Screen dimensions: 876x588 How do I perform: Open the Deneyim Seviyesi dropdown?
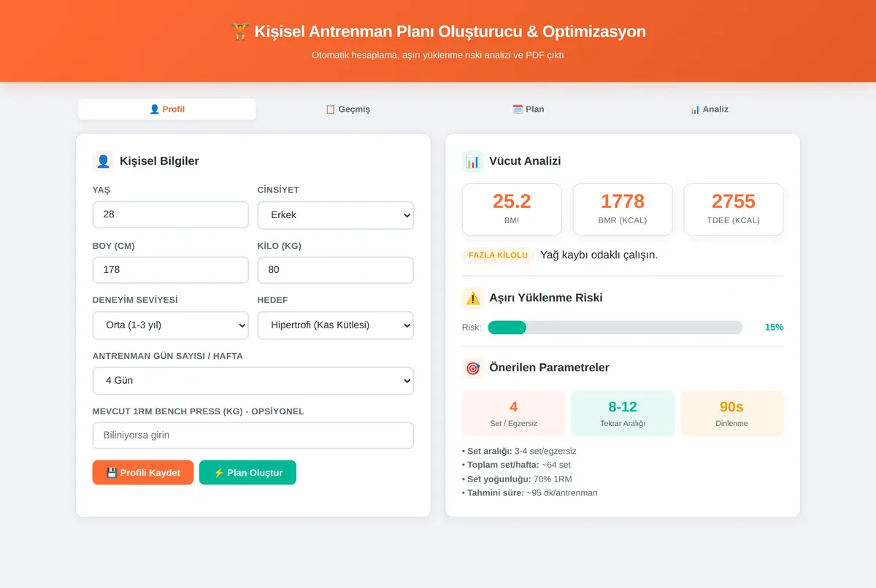[x=170, y=325]
